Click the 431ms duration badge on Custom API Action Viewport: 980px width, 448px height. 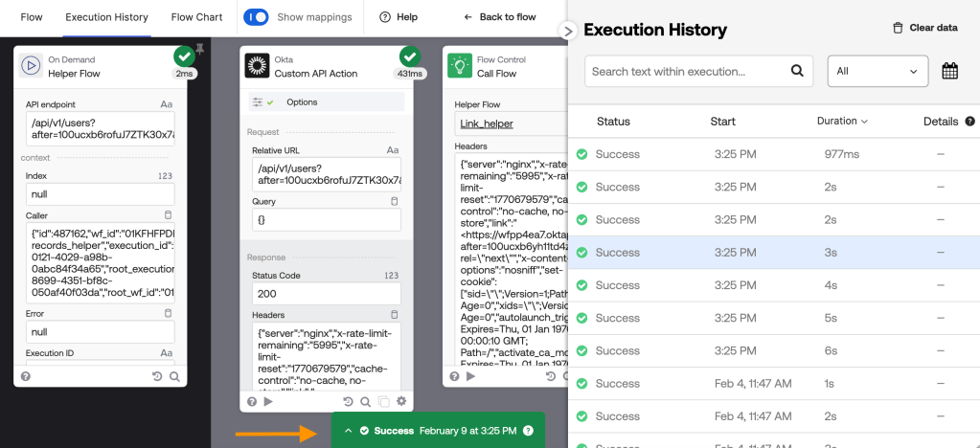coord(409,74)
